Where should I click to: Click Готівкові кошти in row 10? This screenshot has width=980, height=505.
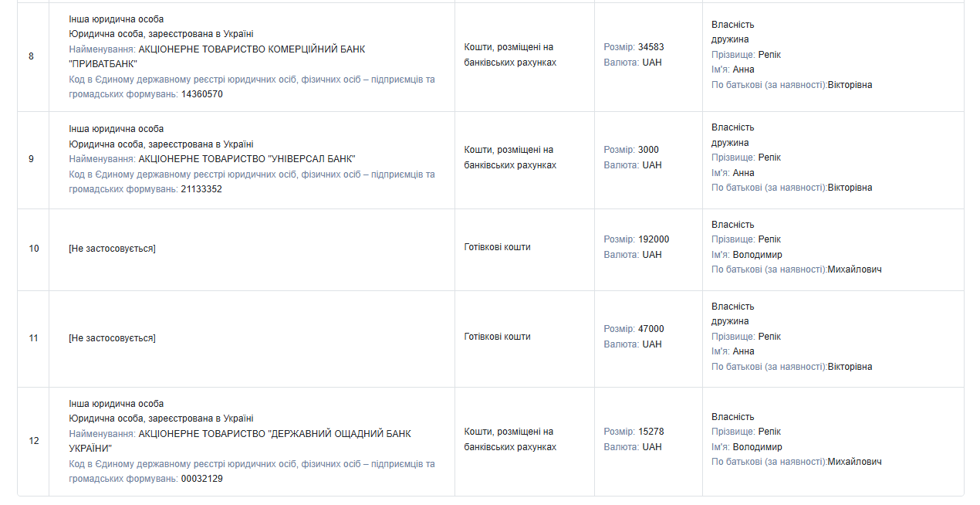pyautogui.click(x=497, y=247)
